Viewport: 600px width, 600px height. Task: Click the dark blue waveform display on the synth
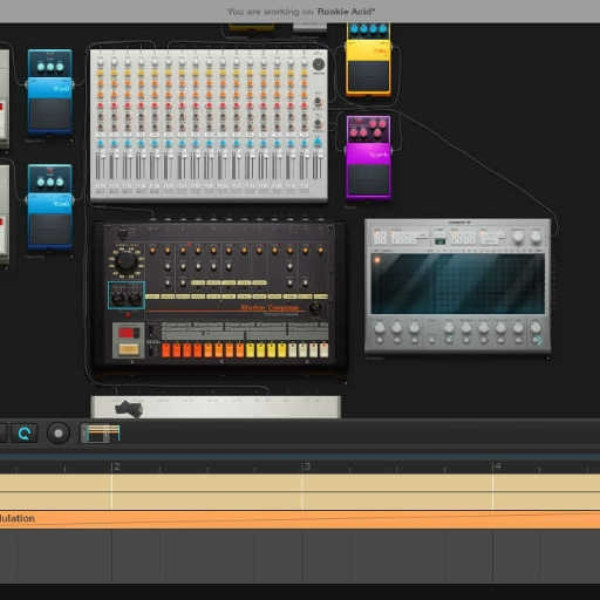click(x=458, y=284)
